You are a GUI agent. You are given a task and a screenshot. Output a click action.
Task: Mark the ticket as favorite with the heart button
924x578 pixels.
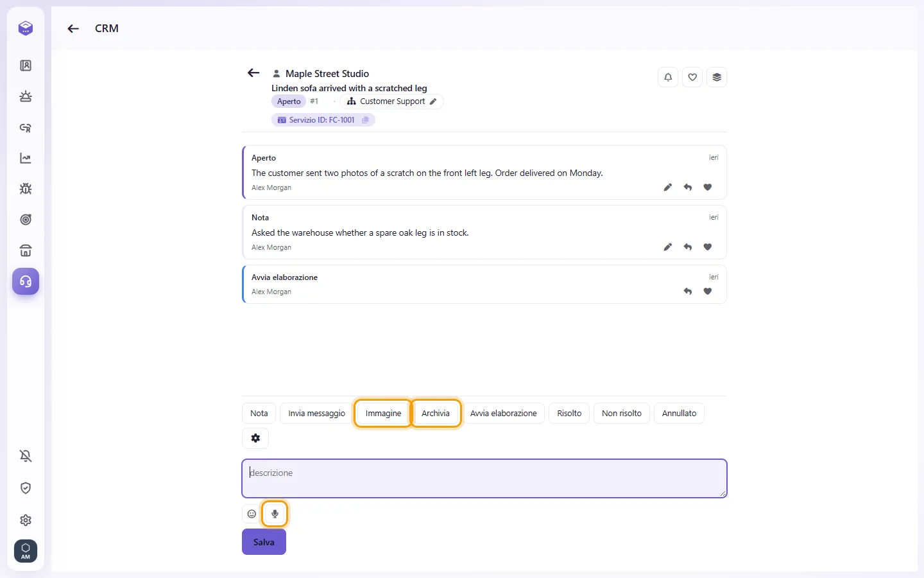(x=692, y=77)
